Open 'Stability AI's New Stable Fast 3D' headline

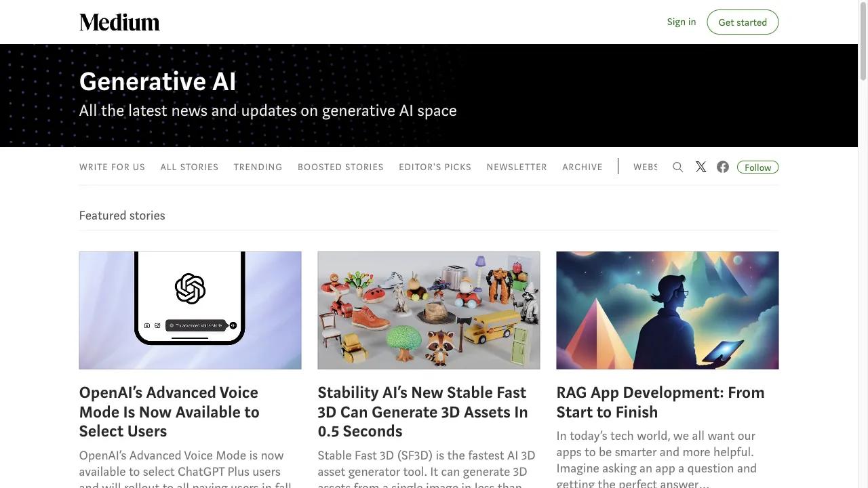coord(422,412)
